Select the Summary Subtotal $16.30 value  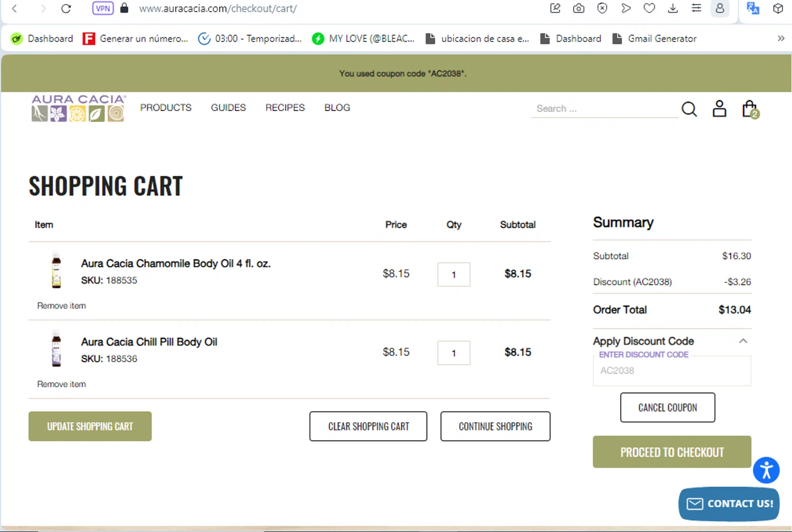[737, 256]
